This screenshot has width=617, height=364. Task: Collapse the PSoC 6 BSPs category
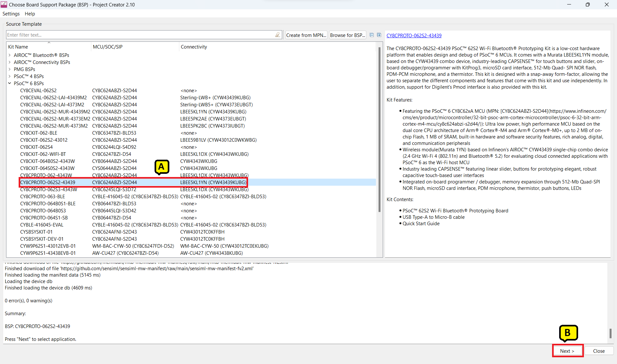10,84
